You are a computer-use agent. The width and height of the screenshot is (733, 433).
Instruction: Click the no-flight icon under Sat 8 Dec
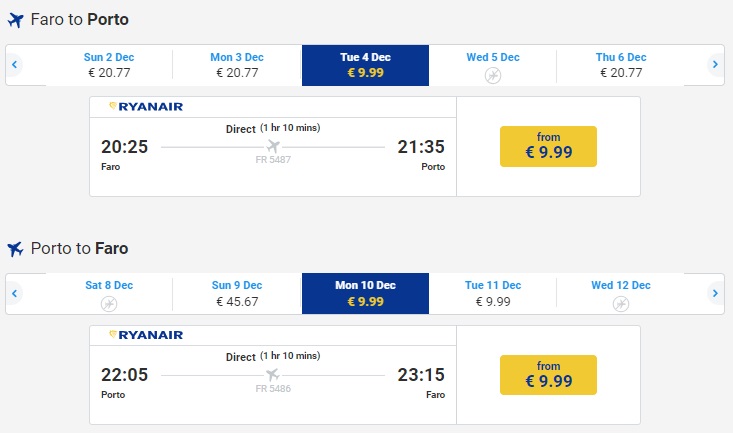109,303
